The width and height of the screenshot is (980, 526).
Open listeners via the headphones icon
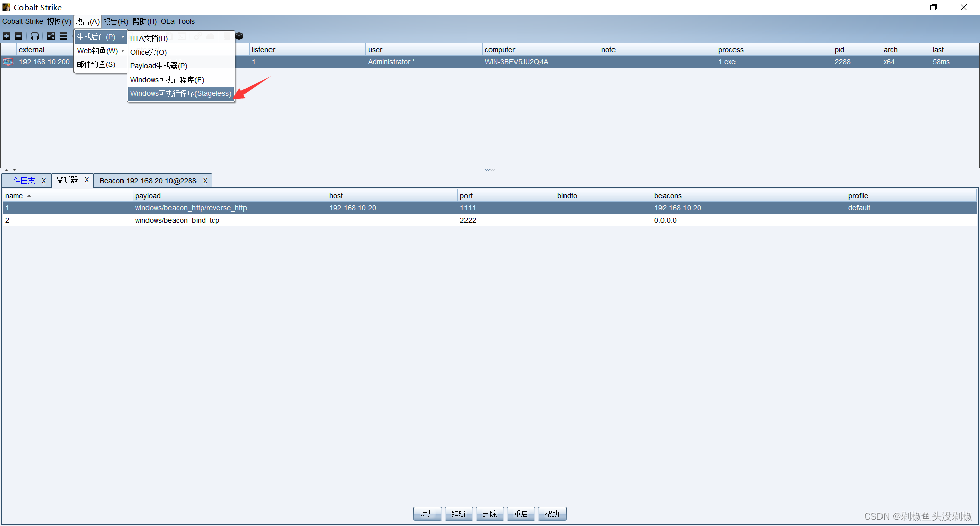tap(35, 36)
